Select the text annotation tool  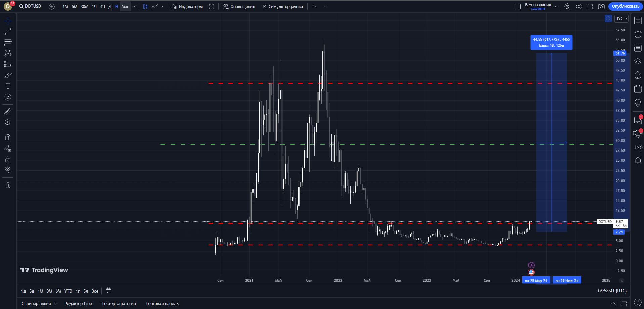[x=8, y=86]
